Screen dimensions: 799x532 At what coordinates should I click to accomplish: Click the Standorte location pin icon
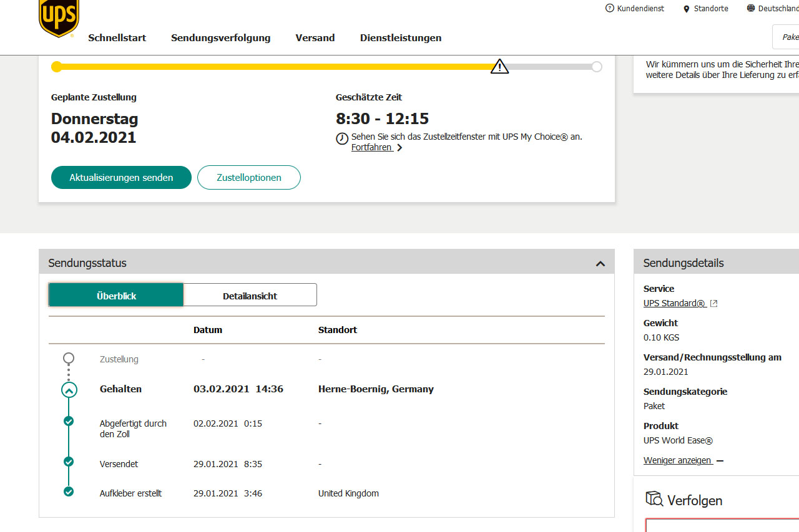click(687, 9)
